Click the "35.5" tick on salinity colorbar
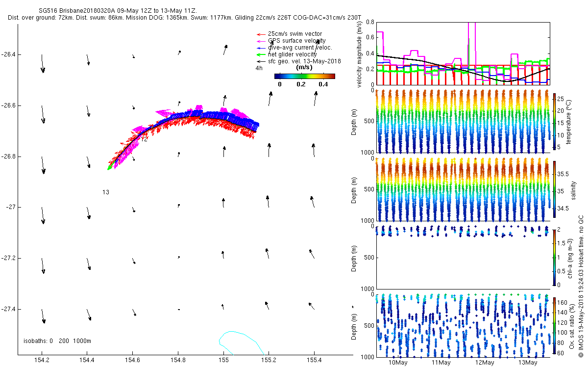 (563, 174)
